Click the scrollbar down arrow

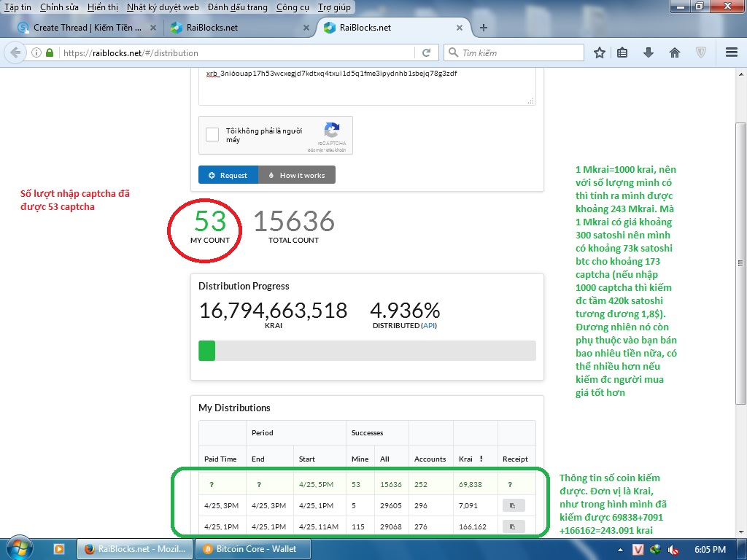click(740, 531)
